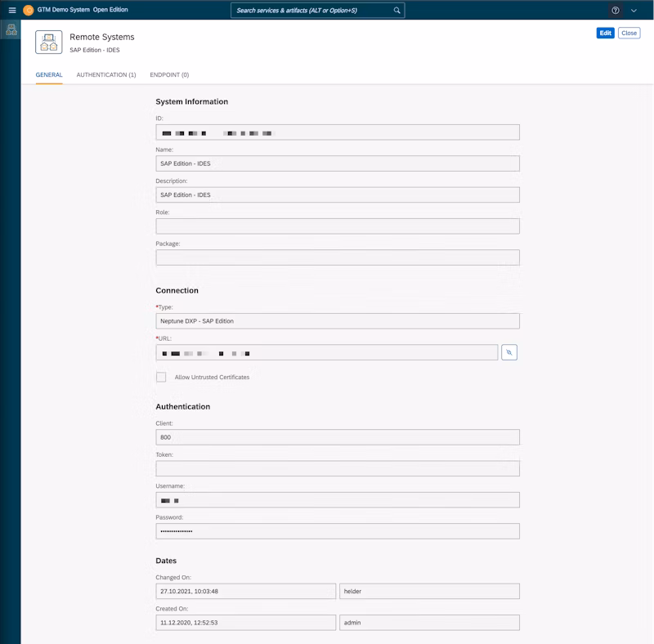The height and width of the screenshot is (644, 654).
Task: Open the hamburger navigation menu
Action: tap(12, 10)
